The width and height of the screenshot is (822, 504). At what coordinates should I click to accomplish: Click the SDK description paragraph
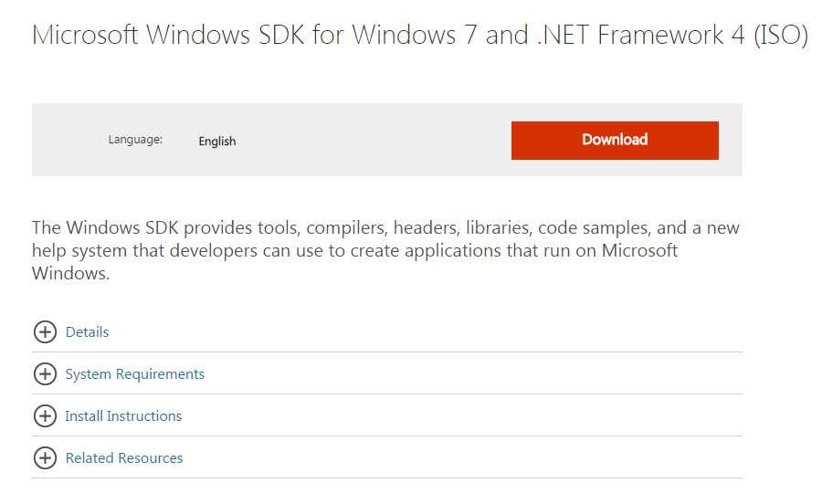tap(385, 250)
